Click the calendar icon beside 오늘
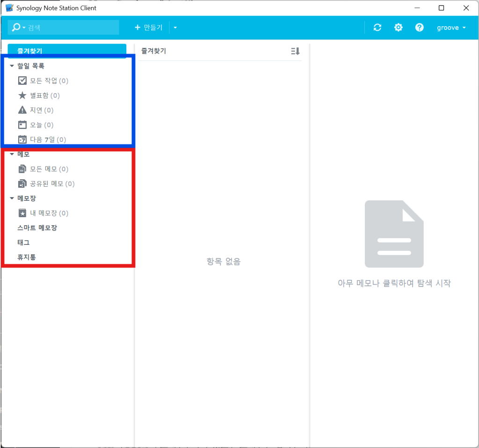The width and height of the screenshot is (479, 448). point(22,125)
